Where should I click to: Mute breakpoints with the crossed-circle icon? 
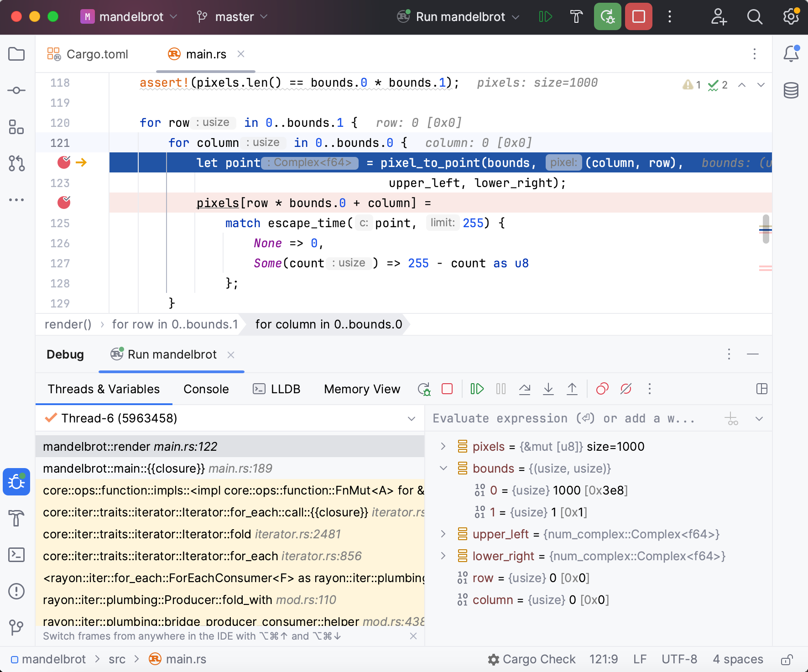click(626, 389)
